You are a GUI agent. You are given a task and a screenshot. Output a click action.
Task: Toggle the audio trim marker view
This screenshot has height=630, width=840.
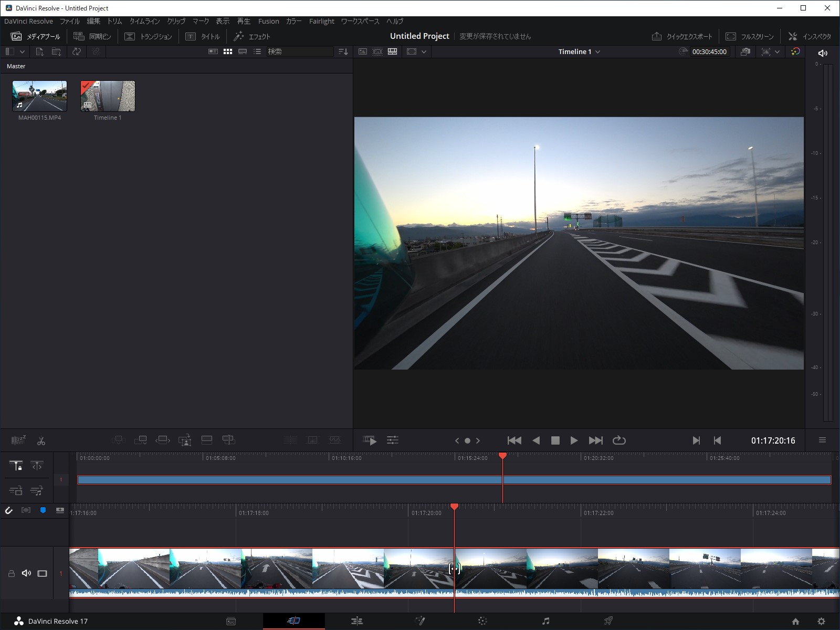coord(26,510)
